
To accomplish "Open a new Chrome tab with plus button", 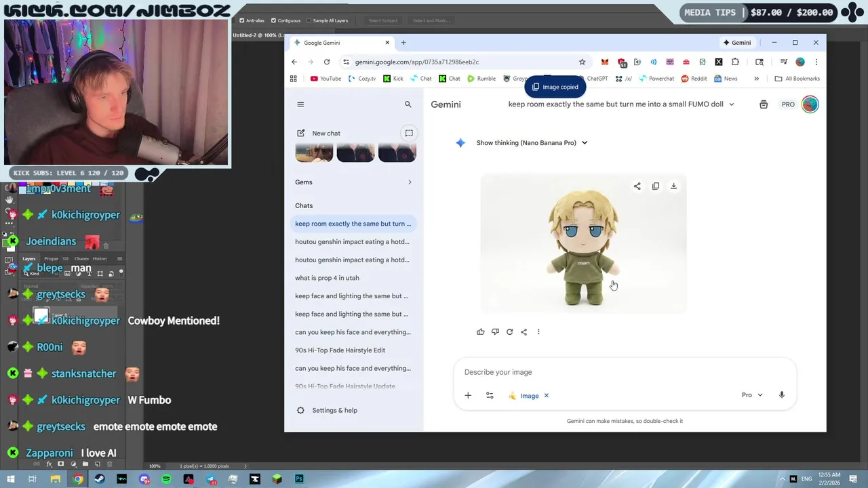I will click(x=403, y=43).
